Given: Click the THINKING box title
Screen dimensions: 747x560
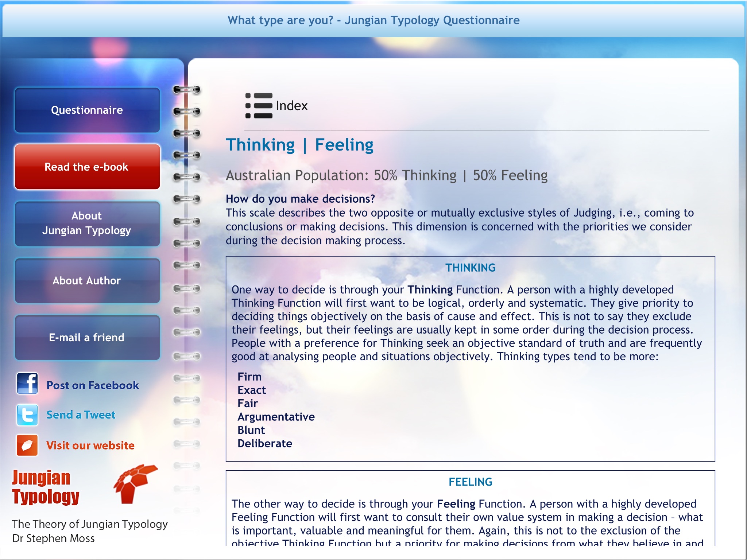Looking at the screenshot, I should [470, 268].
